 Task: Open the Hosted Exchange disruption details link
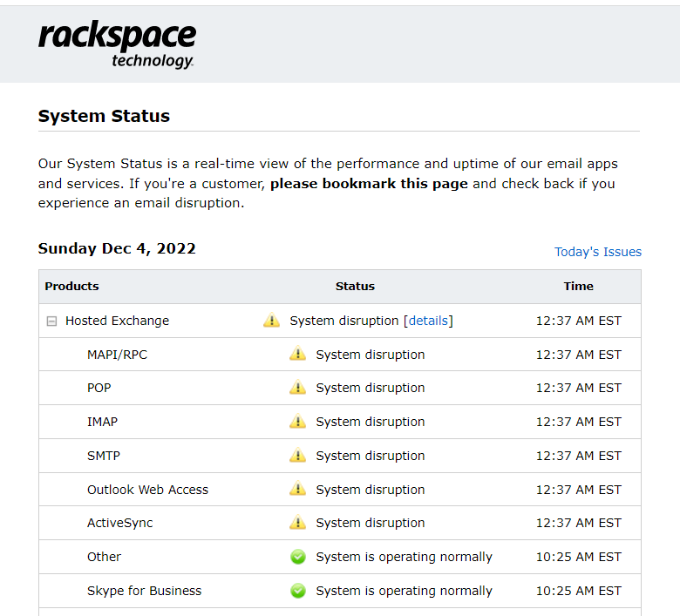(x=428, y=321)
